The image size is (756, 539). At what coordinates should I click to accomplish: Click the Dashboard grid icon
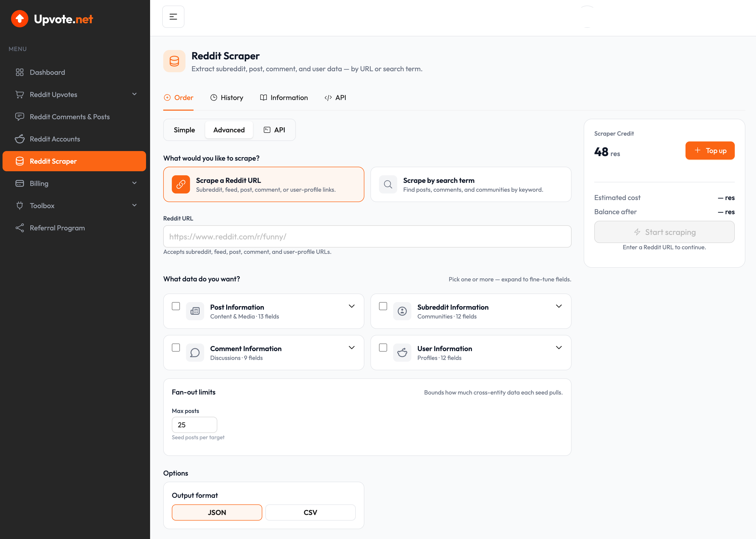click(x=20, y=72)
